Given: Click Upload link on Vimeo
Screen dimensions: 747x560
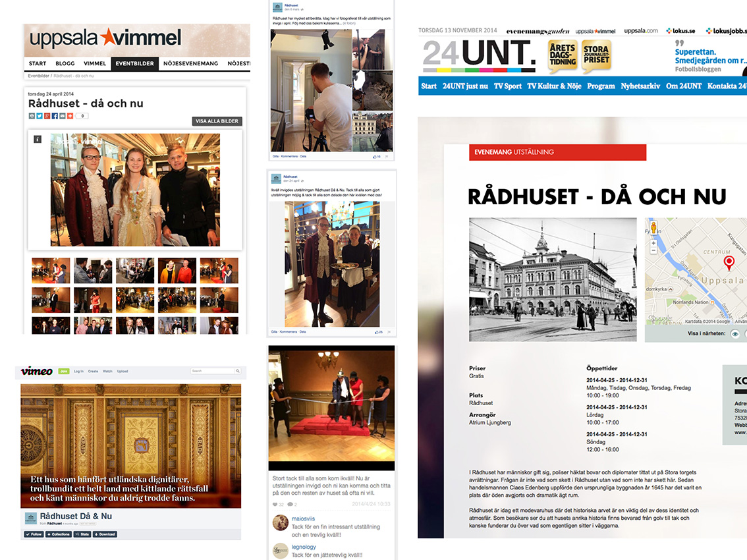Looking at the screenshot, I should click(123, 372).
